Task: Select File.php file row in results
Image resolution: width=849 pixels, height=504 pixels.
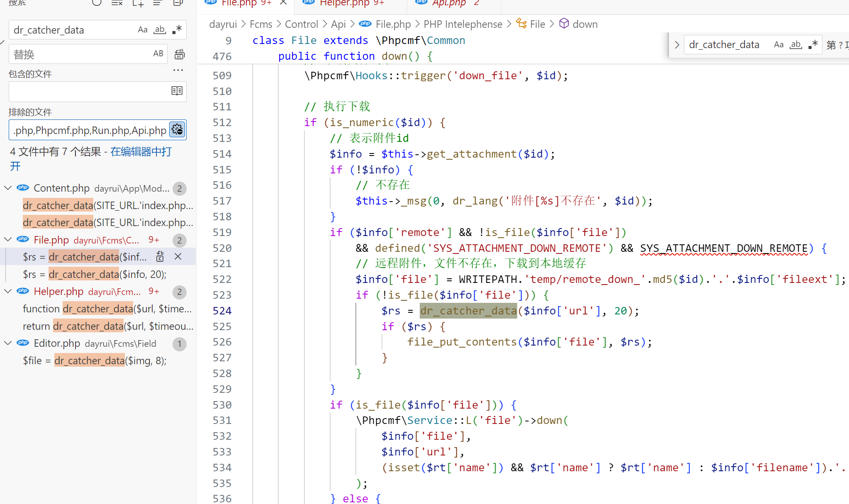Action: 98,240
